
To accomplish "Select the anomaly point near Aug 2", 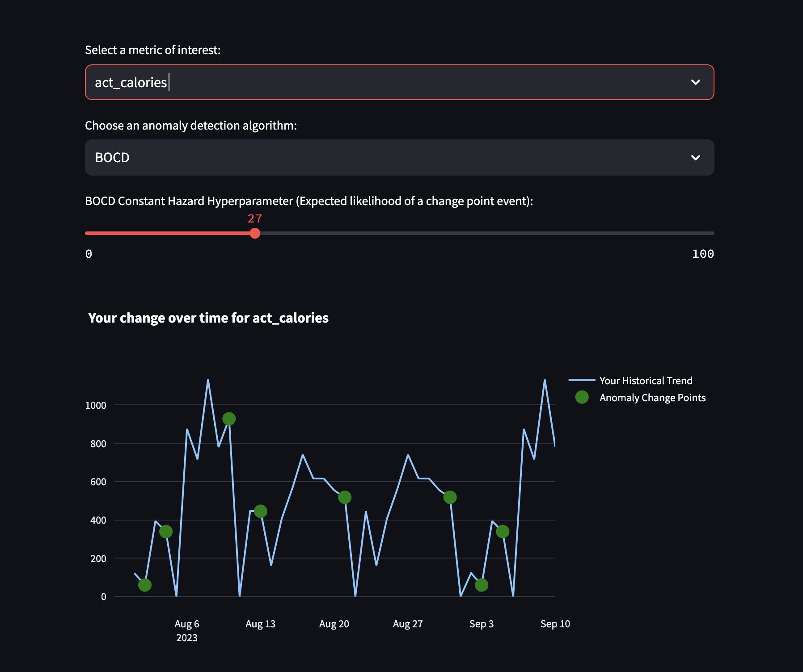I will point(145,585).
